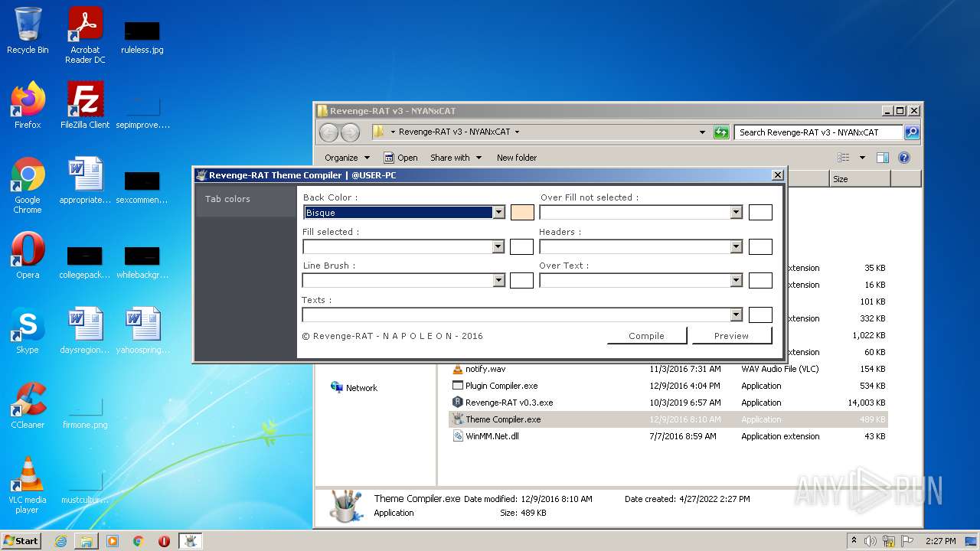
Task: Click the Headers color swatch
Action: tap(760, 246)
